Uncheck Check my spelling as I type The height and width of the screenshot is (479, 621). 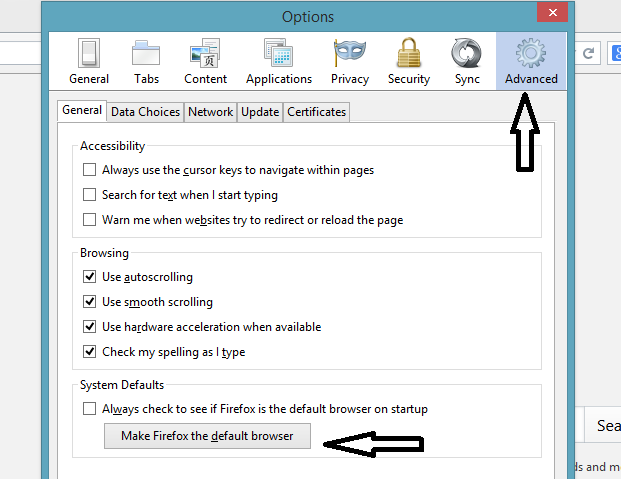[90, 351]
